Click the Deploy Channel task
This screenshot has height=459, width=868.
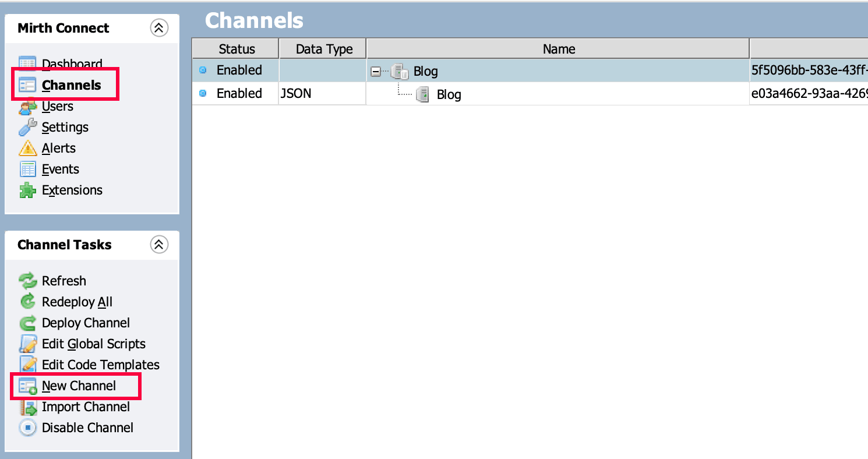(86, 323)
